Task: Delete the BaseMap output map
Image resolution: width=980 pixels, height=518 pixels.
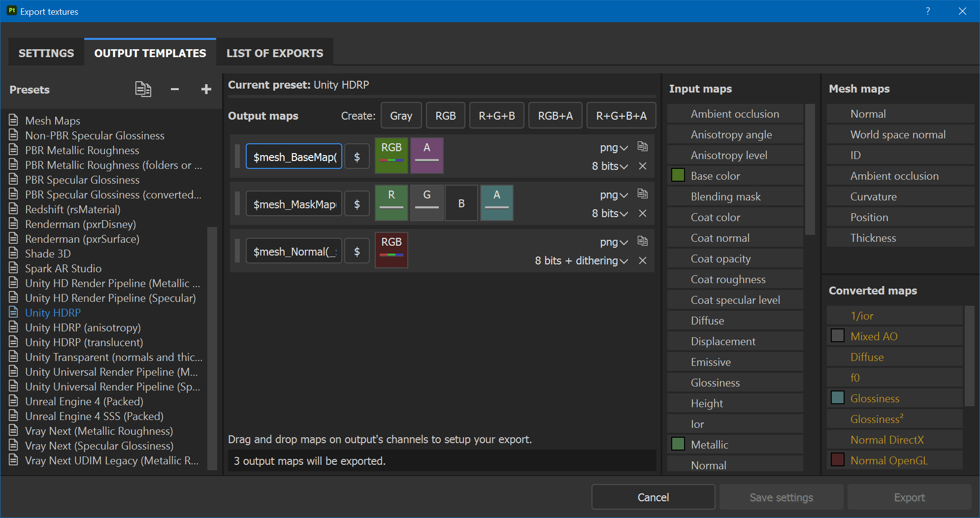Action: [643, 166]
